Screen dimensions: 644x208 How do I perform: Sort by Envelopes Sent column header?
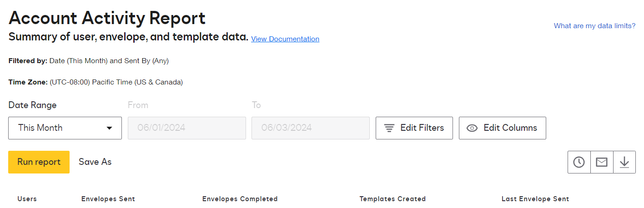point(108,199)
